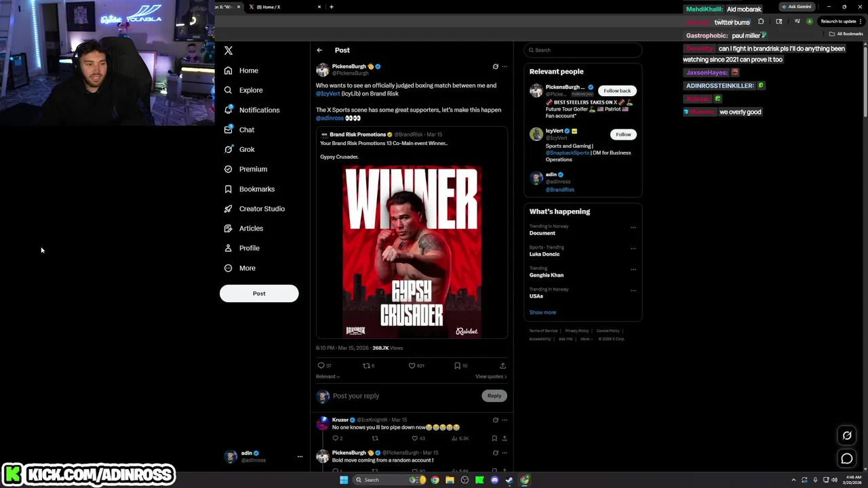Open All Bookmarks folder

846,34
